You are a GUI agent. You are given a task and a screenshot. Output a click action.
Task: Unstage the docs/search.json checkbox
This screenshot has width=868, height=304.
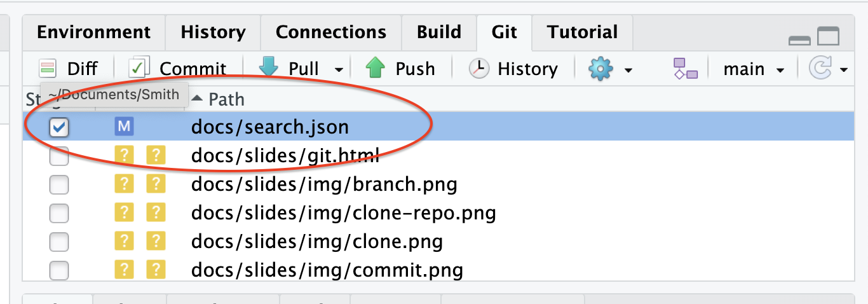[59, 128]
